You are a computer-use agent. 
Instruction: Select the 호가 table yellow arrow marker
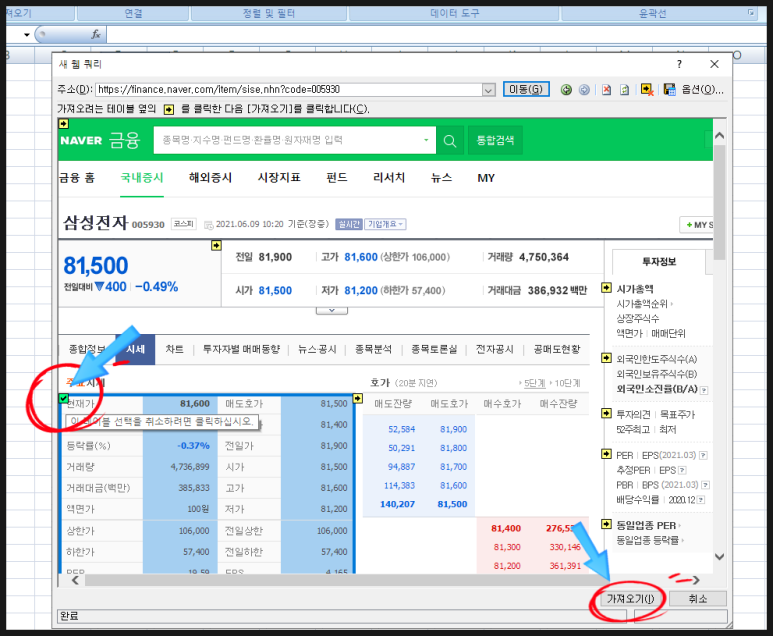pyautogui.click(x=358, y=398)
